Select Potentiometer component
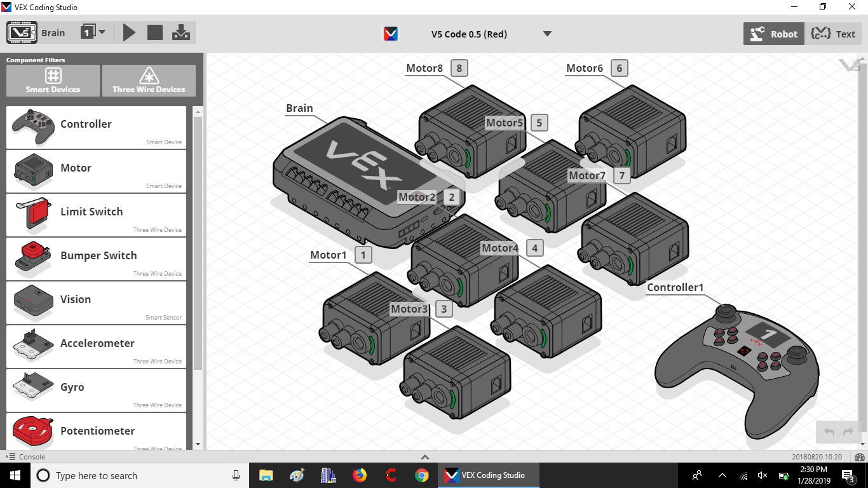Image resolution: width=868 pixels, height=488 pixels. [x=96, y=431]
